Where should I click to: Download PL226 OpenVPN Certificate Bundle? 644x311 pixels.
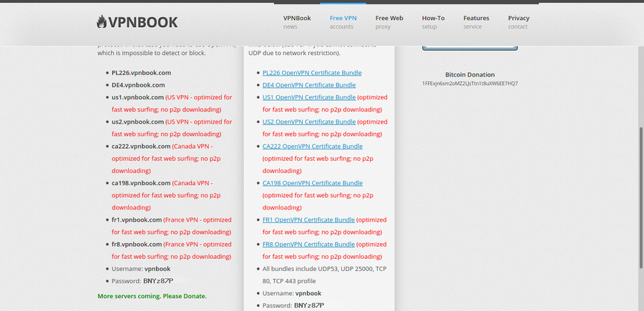[312, 73]
